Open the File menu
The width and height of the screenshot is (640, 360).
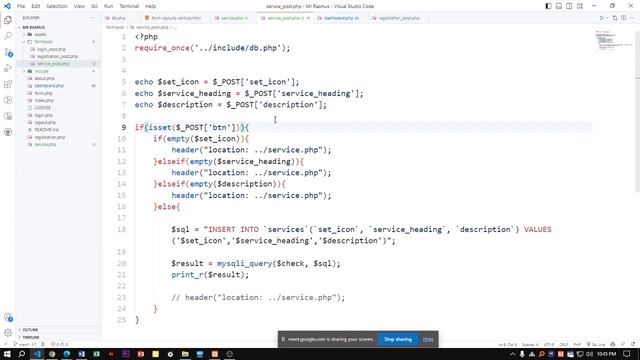(21, 6)
